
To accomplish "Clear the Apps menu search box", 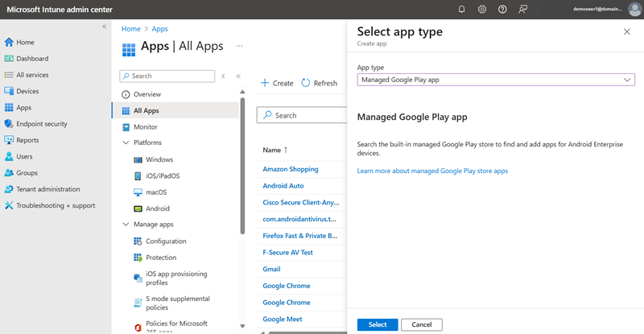I will 223,76.
